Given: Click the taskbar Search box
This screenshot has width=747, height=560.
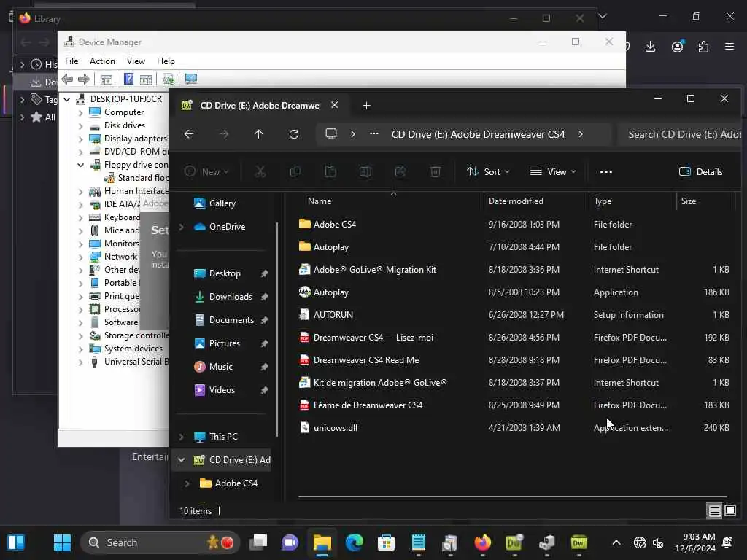Looking at the screenshot, I should click(160, 542).
